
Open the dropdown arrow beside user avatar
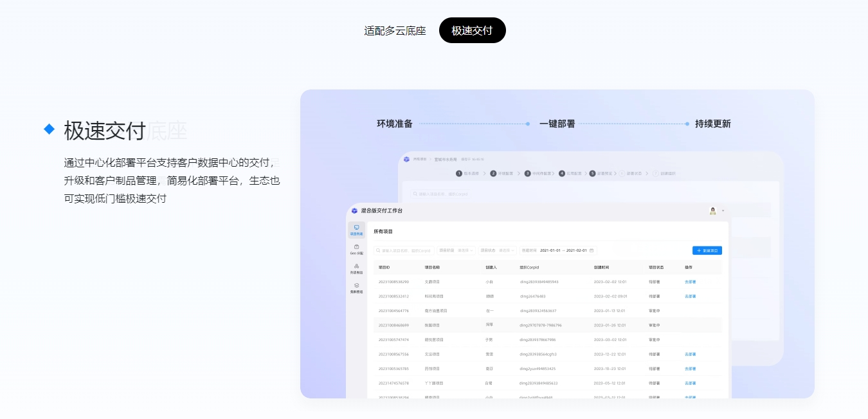point(723,210)
